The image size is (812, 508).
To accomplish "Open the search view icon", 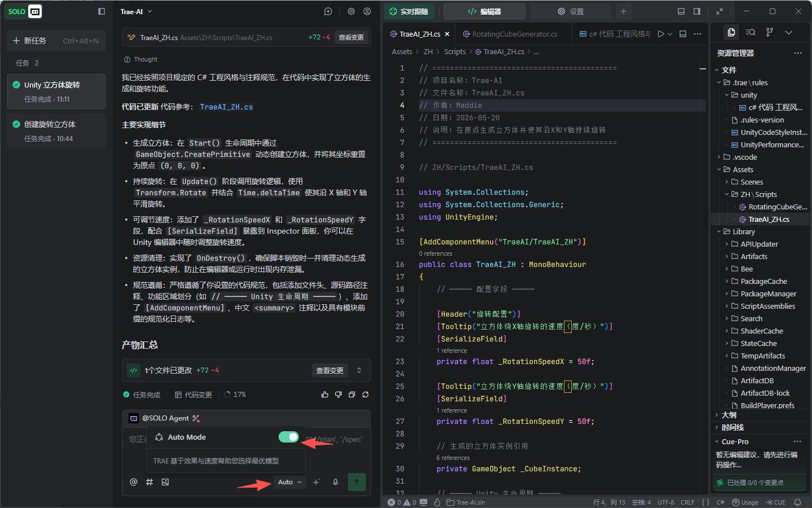I will point(751,32).
